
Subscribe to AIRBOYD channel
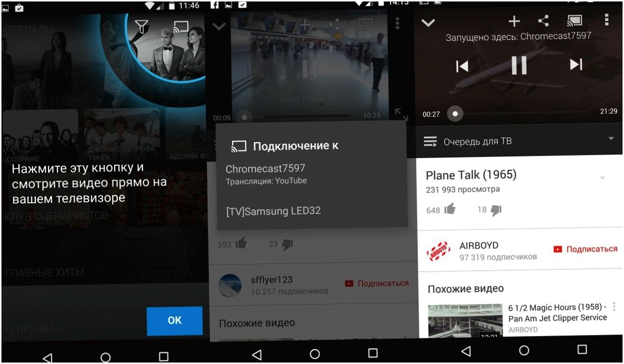coord(585,249)
